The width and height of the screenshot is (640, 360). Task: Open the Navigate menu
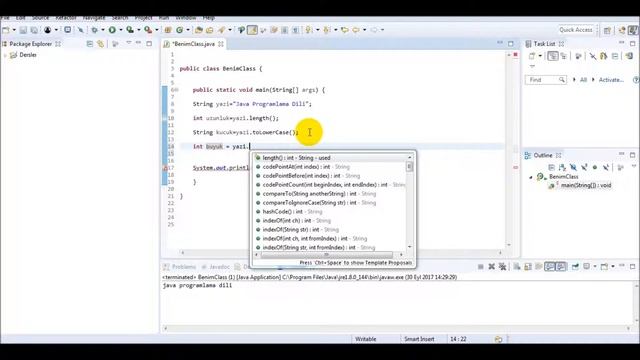coord(94,18)
